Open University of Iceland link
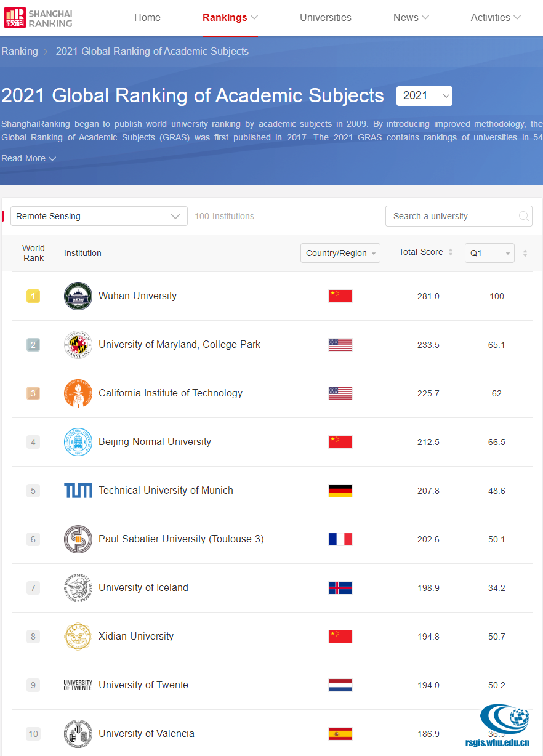Viewport: 543px width, 756px height. tap(143, 588)
